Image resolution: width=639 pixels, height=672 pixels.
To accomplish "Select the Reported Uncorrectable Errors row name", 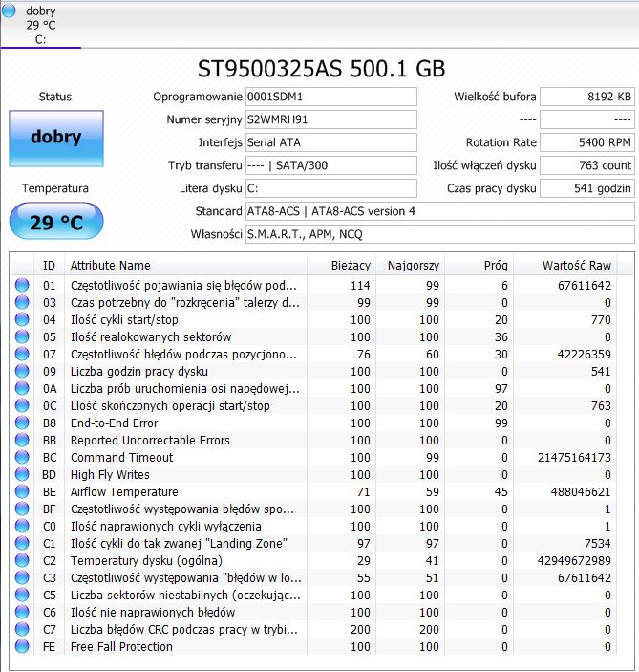I will tap(150, 440).
